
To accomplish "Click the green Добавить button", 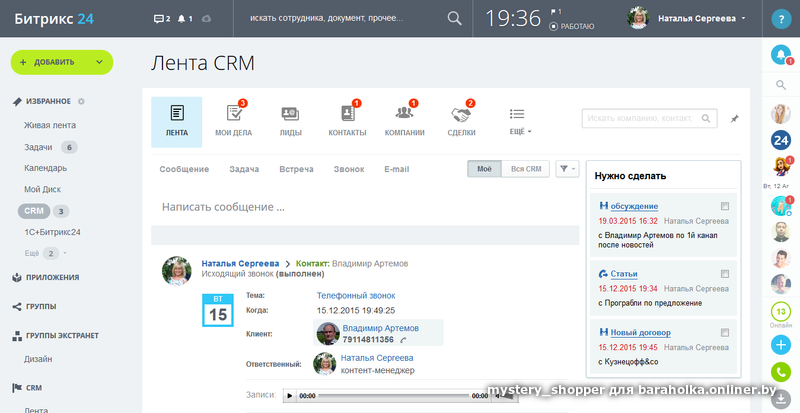I will [62, 62].
